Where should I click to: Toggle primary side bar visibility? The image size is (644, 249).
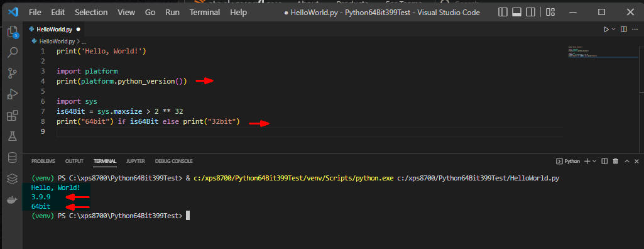click(x=503, y=13)
